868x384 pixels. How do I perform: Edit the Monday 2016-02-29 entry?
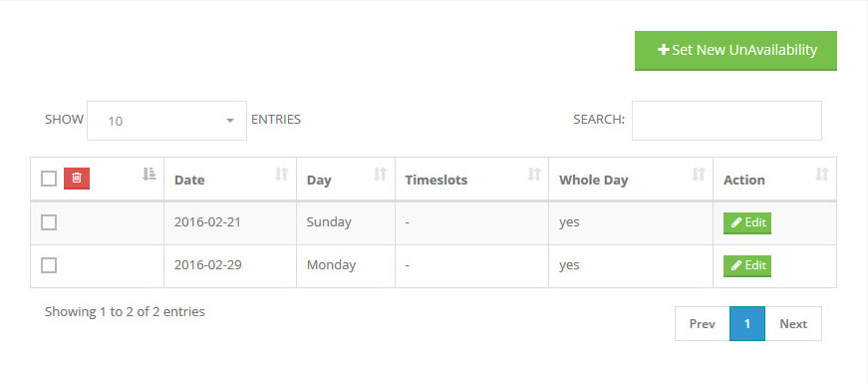[x=747, y=266]
